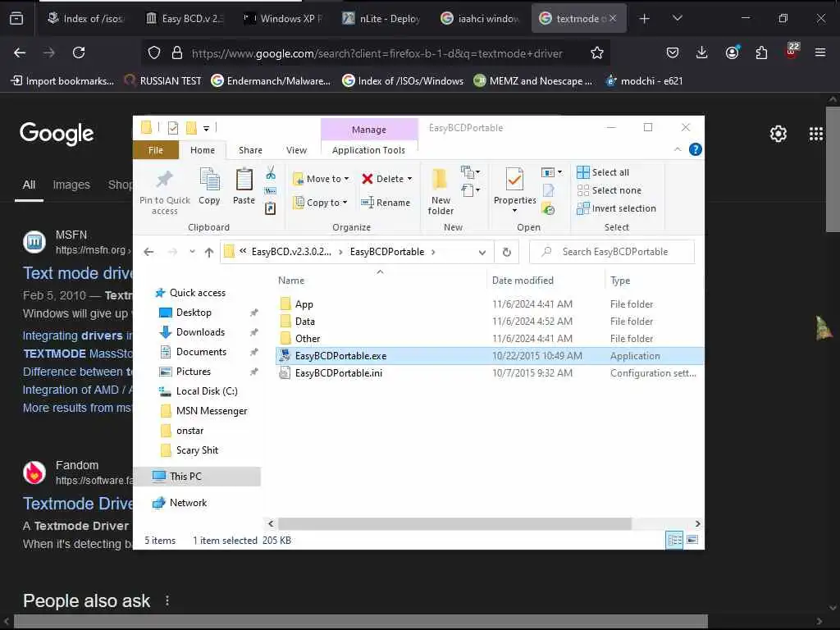Open RUSSIAN TEST bookmark
840x630 pixels.
pos(162,81)
